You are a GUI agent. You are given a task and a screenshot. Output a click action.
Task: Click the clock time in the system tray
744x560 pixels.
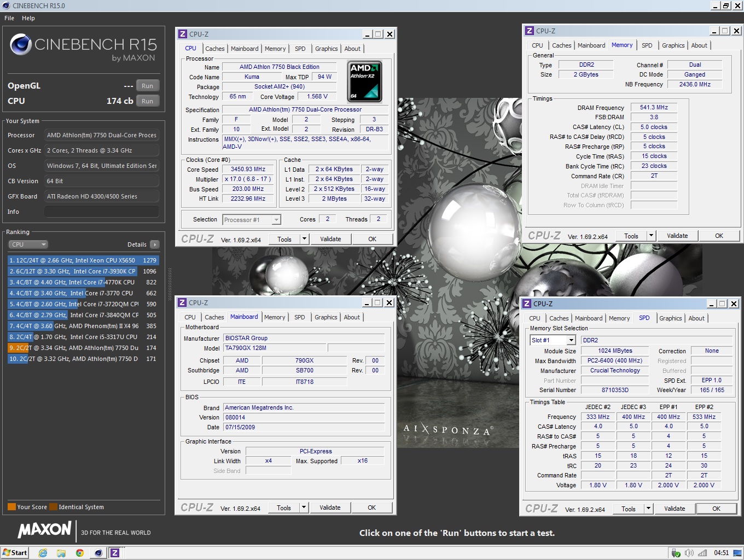pyautogui.click(x=721, y=553)
